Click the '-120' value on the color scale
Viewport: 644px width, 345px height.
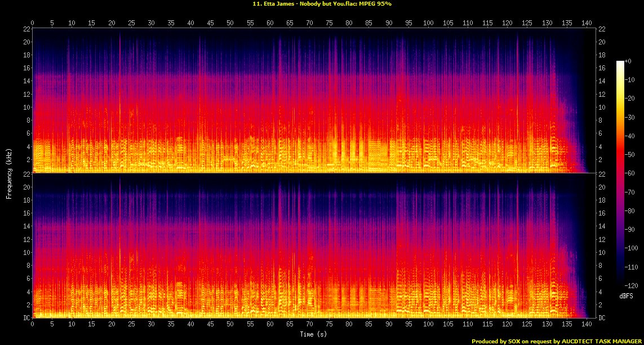pyautogui.click(x=631, y=285)
